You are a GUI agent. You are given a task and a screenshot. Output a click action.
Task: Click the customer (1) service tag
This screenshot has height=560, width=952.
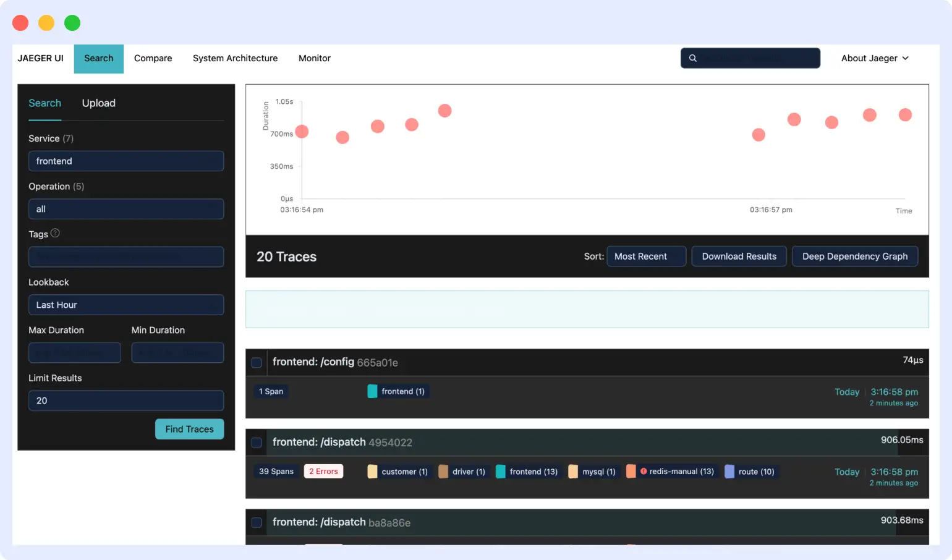399,472
